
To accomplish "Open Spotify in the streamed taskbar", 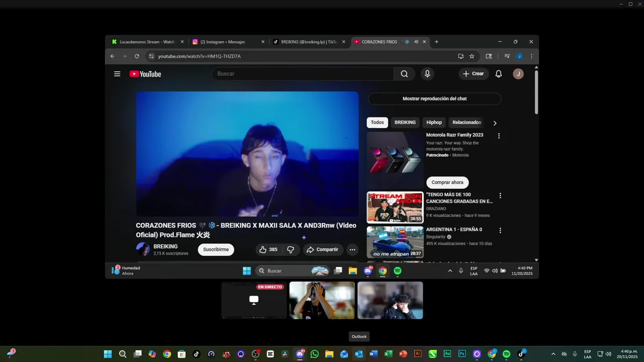I will 397,271.
